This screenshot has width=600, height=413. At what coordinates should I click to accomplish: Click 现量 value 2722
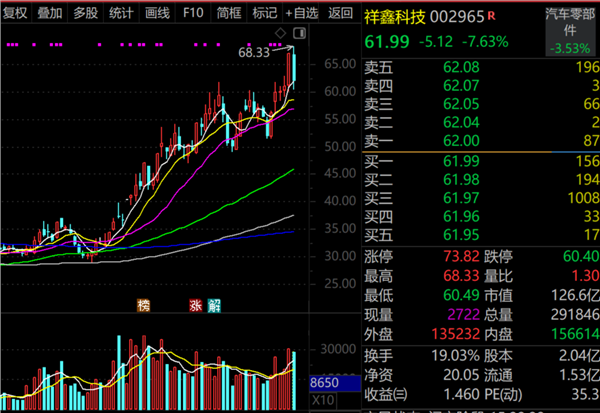coord(463,315)
